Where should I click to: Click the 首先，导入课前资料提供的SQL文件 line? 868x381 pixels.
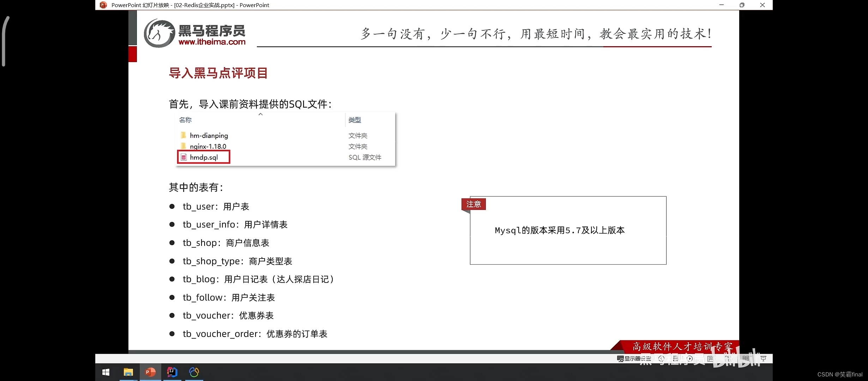[x=250, y=104]
